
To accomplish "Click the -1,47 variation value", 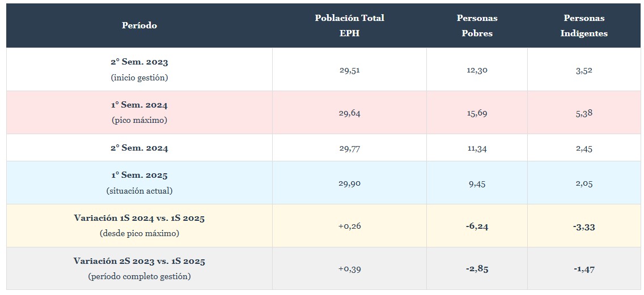I will click(x=584, y=269).
